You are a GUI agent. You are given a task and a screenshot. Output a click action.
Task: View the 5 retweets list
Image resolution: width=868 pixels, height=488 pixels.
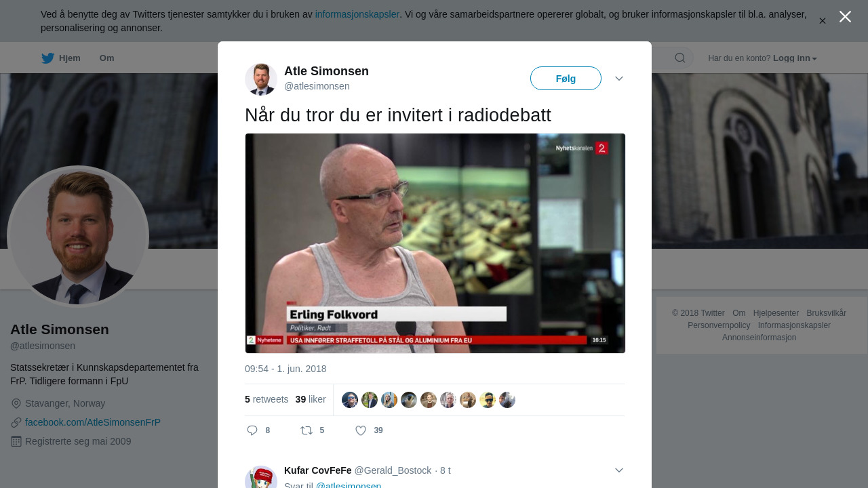267,399
